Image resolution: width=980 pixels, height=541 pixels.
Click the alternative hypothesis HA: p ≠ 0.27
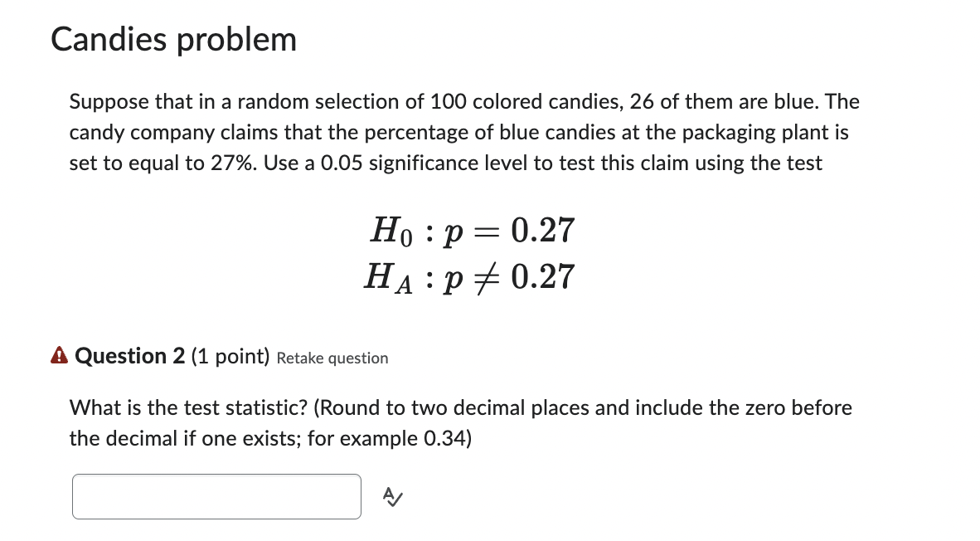(468, 276)
